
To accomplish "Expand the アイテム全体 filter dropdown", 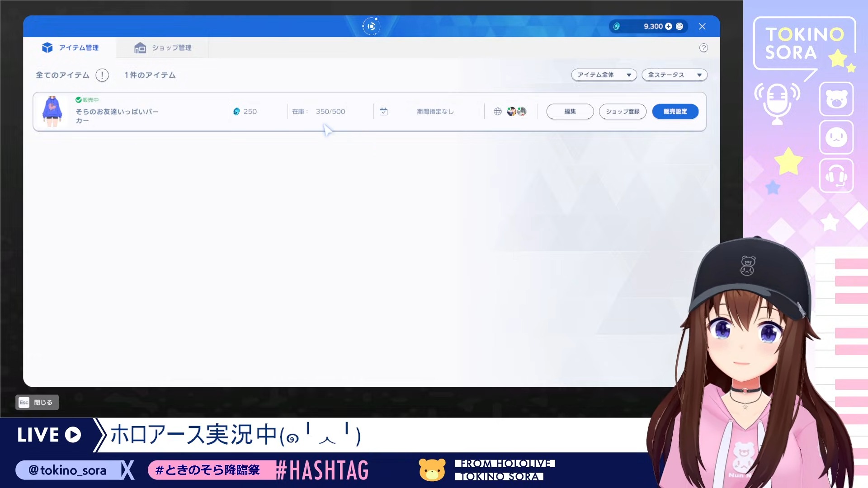I will point(604,75).
